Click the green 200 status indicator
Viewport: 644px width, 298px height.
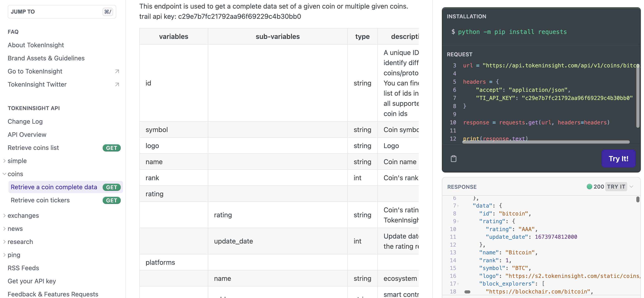(x=589, y=187)
